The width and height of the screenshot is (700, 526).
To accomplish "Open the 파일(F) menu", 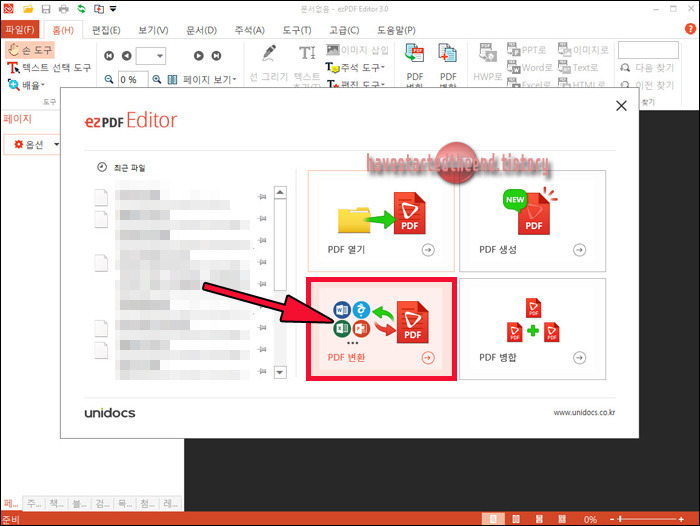I will (20, 29).
